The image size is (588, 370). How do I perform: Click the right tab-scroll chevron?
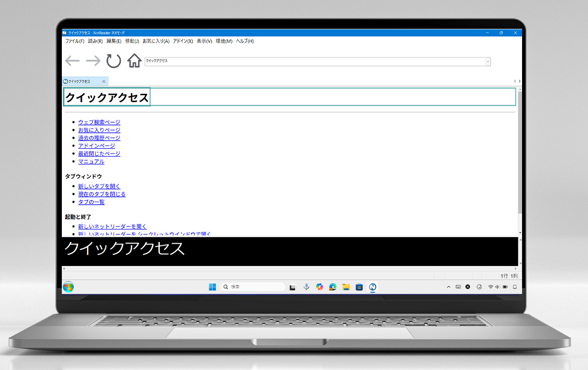[520, 81]
